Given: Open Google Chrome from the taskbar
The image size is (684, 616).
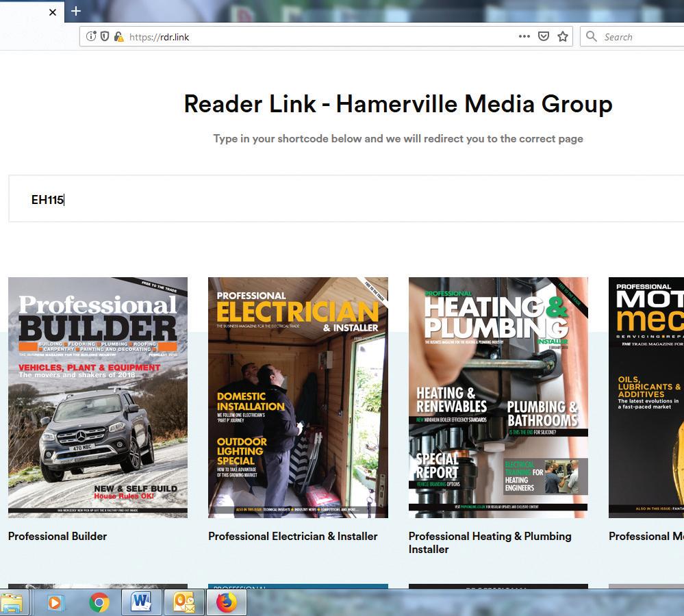Looking at the screenshot, I should [x=99, y=603].
